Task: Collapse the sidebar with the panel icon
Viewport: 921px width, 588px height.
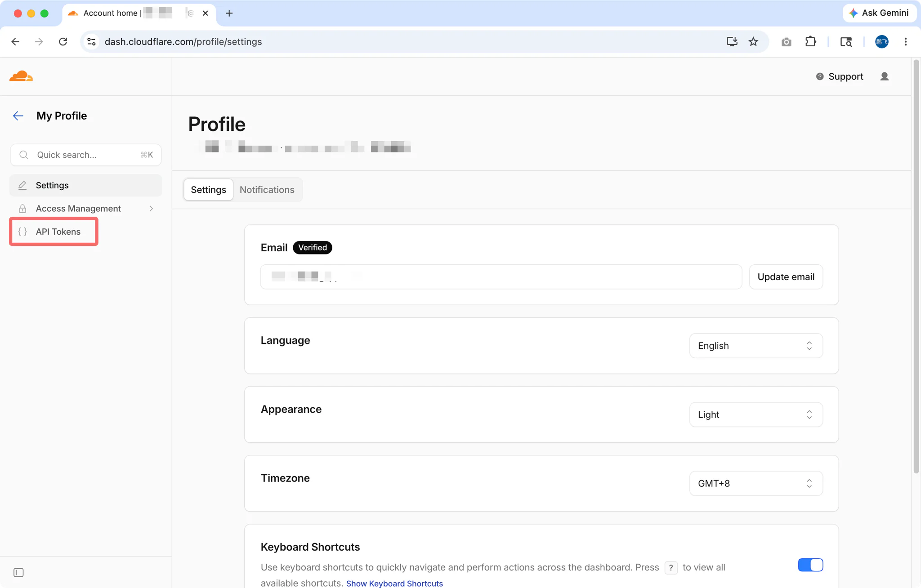Action: [x=18, y=572]
